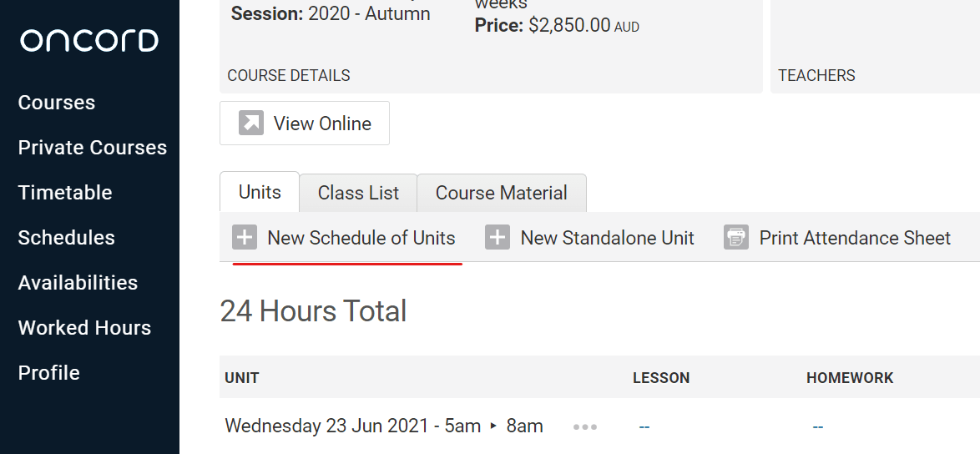Open the Profile page
Viewport: 980px width, 454px height.
[49, 373]
